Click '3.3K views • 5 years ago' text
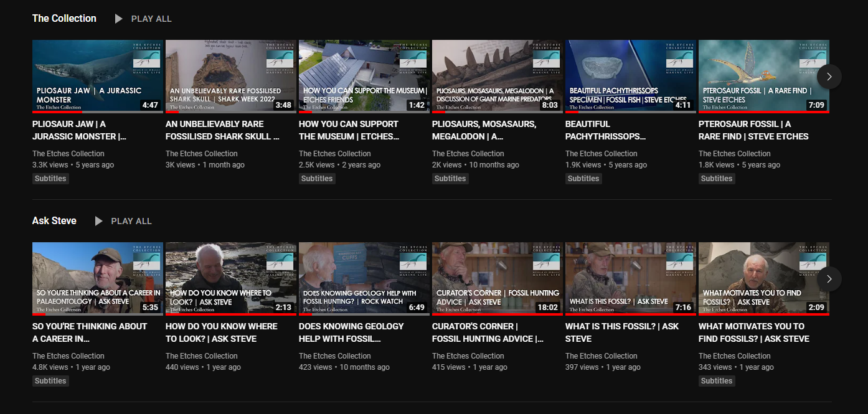 pos(73,165)
